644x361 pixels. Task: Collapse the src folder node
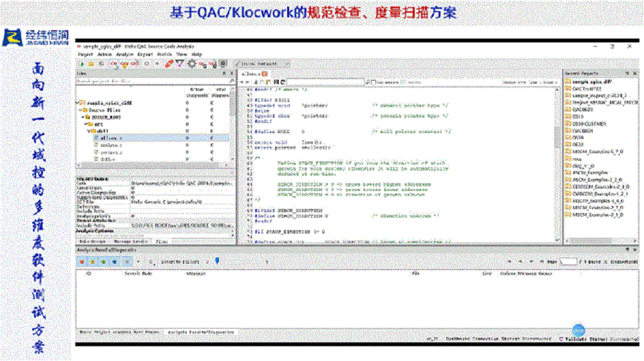pos(86,124)
